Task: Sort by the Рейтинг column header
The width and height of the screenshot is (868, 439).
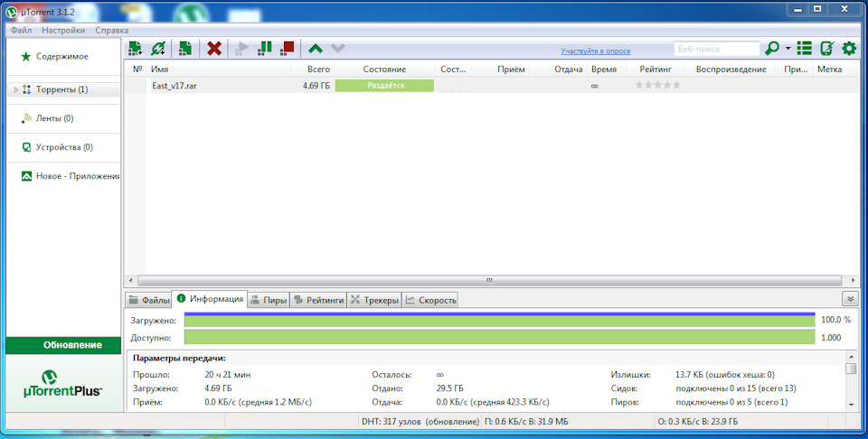Action: (x=656, y=70)
